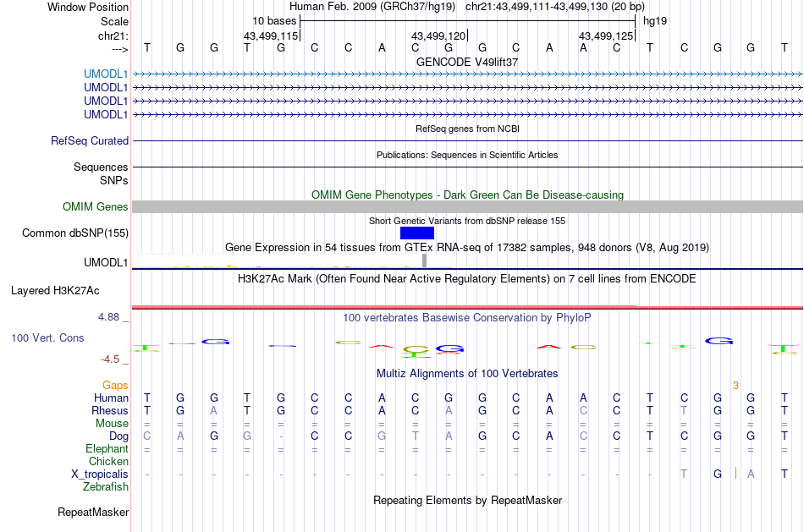Click the 100 Vert. Cons label
This screenshot has width=804, height=532.
pos(47,337)
